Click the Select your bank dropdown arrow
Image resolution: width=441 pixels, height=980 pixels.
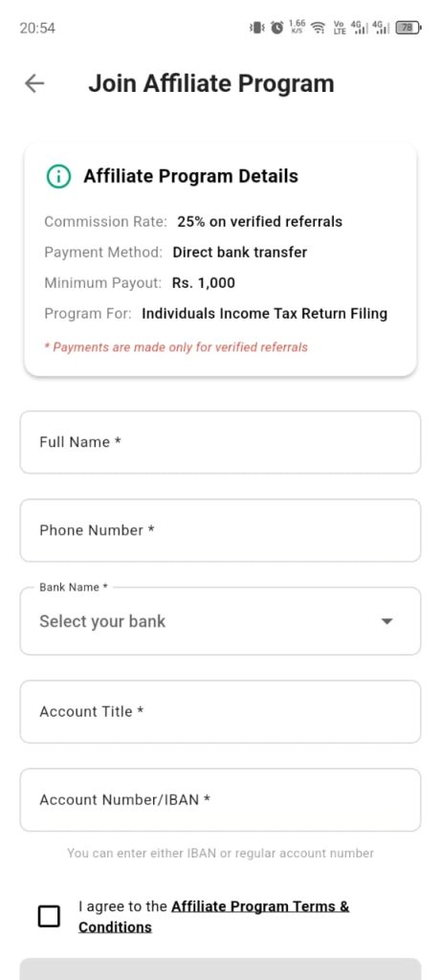point(387,621)
